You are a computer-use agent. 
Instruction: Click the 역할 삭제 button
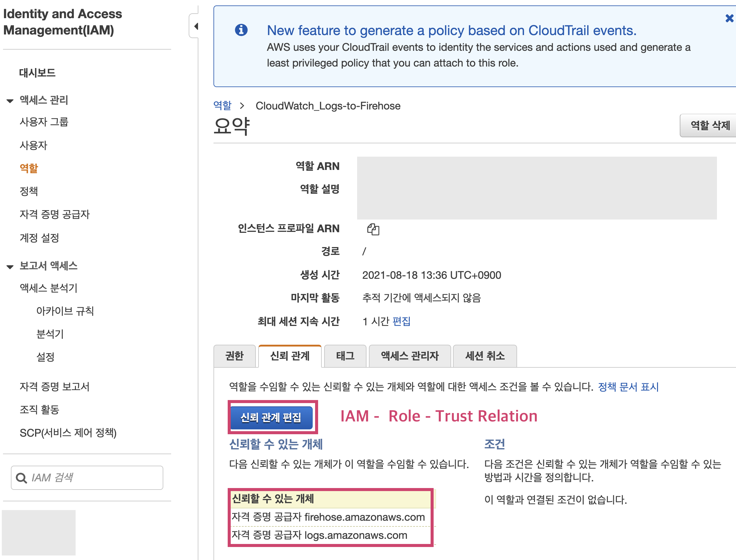click(x=710, y=125)
